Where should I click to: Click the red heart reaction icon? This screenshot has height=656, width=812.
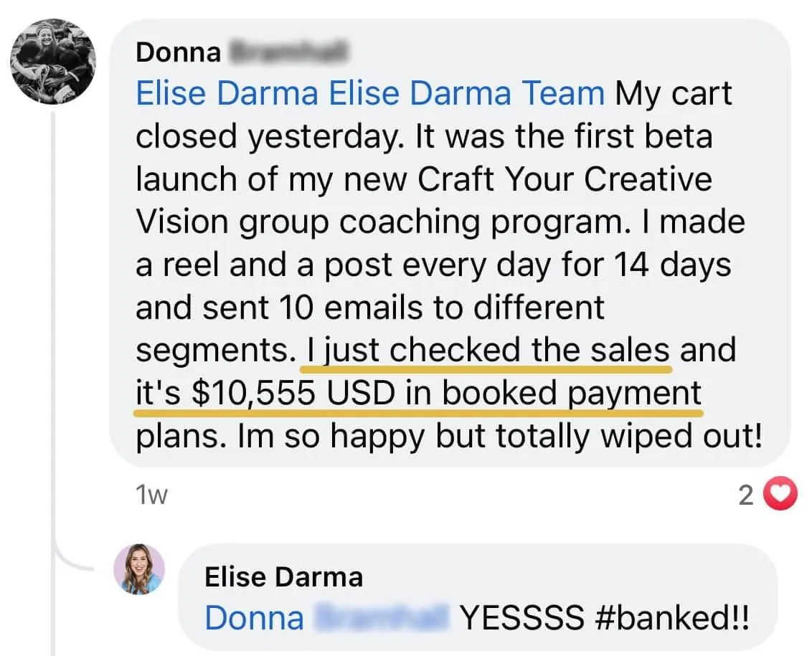[781, 493]
